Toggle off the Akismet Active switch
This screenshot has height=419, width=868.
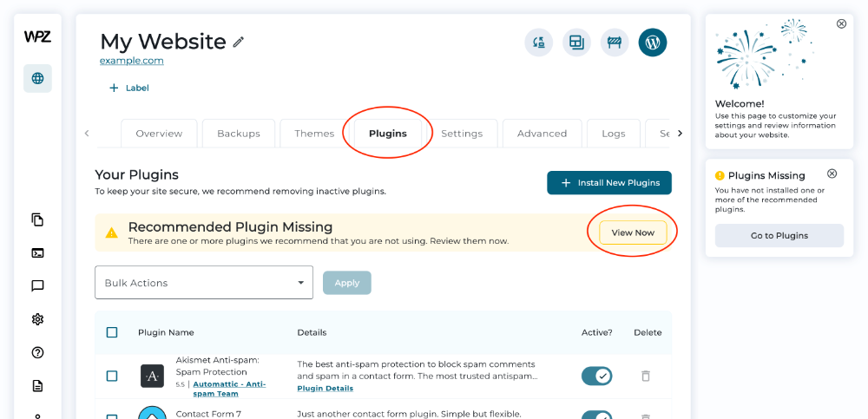596,376
